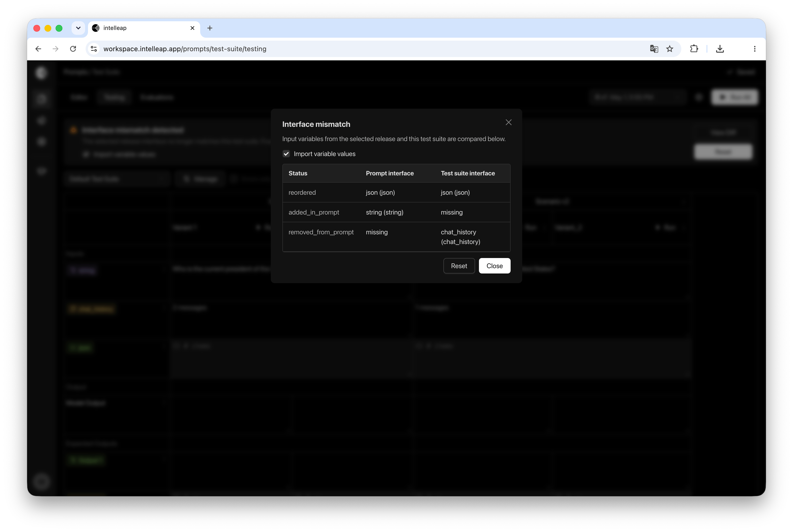Uncheck Import variable values checkbox
This screenshot has height=532, width=793.
(x=286, y=154)
